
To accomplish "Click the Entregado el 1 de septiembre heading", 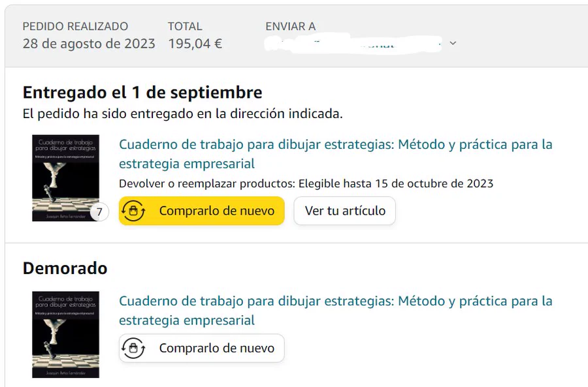I will [142, 92].
